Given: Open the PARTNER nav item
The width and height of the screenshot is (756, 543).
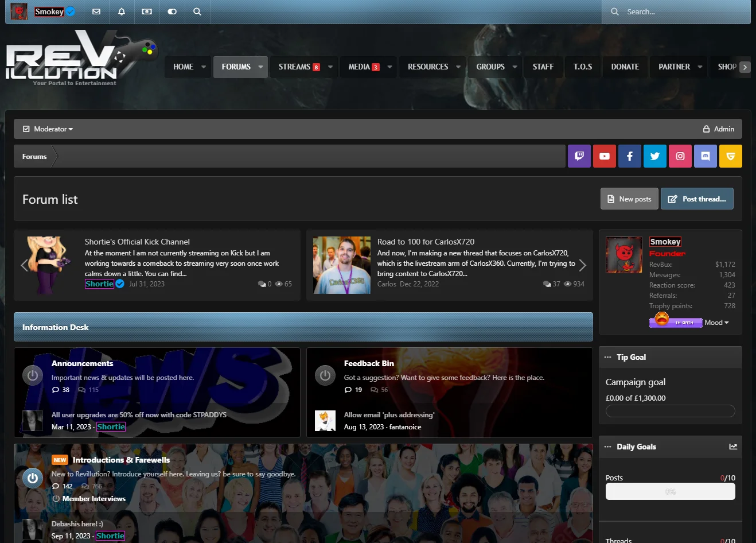Looking at the screenshot, I should (x=674, y=67).
